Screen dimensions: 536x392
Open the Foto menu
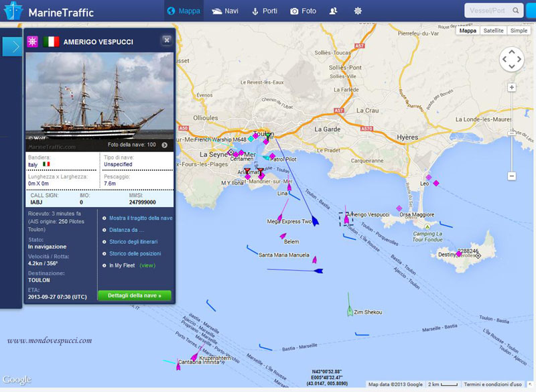[x=304, y=11]
